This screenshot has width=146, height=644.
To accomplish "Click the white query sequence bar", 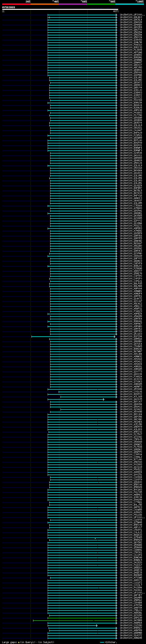I will click(x=60, y=10).
